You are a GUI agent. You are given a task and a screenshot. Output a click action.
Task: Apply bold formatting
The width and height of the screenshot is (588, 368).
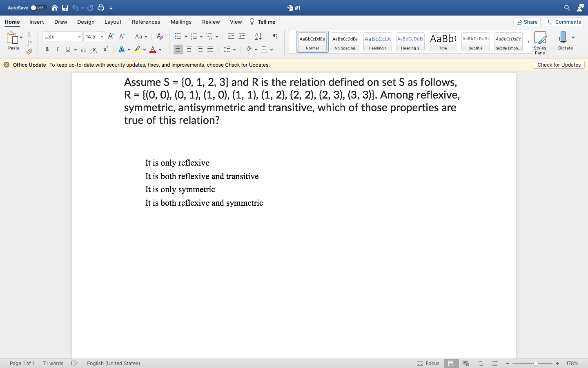(x=47, y=49)
